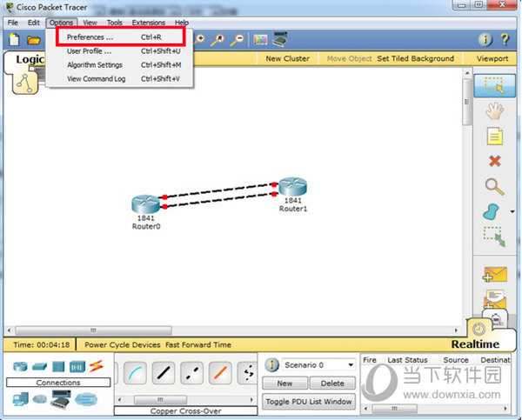Switch to the Realtime tab
522x420 pixels.
point(475,344)
